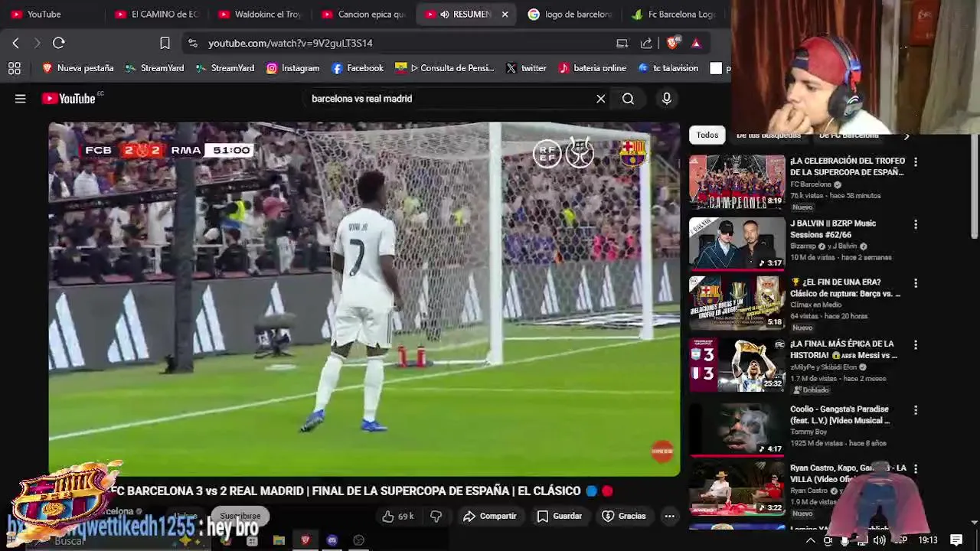Open the tc talavision bookmark
This screenshot has width=980, height=551.
point(668,68)
